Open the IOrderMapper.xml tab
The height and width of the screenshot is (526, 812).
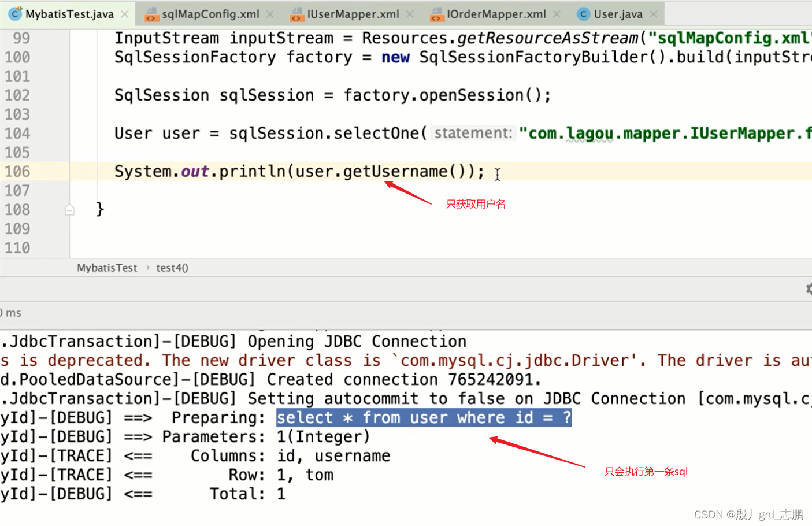point(496,14)
